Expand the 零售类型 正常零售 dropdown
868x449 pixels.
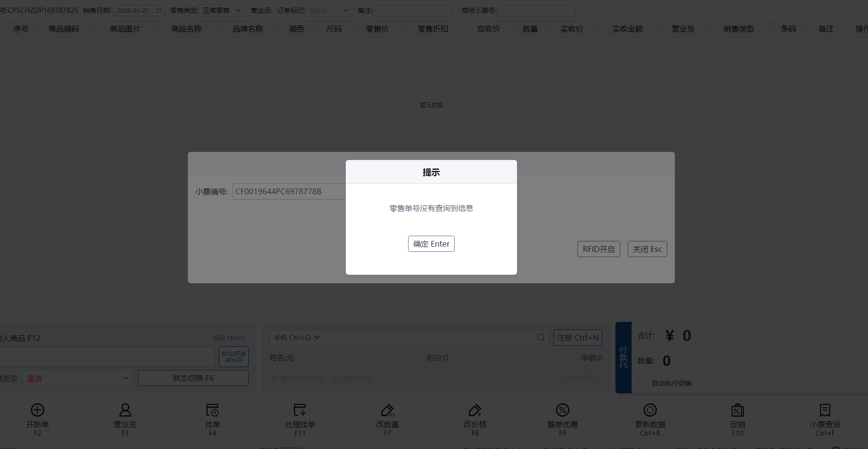coord(222,10)
